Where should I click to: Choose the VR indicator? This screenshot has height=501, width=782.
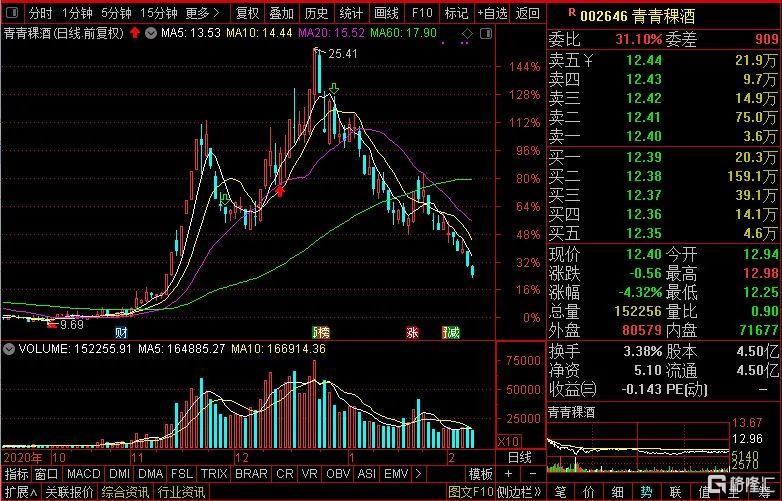coord(309,474)
